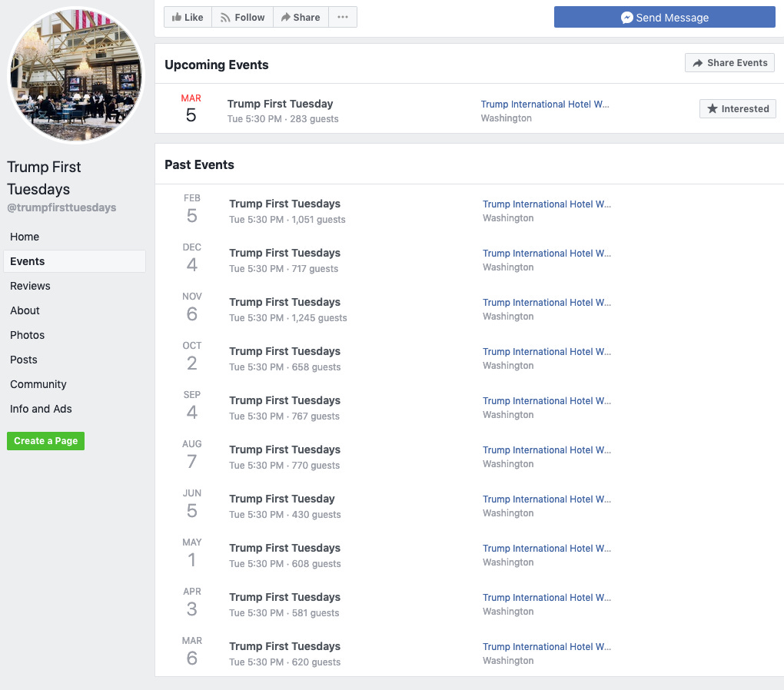Open the About section
The width and height of the screenshot is (784, 690).
click(x=25, y=310)
